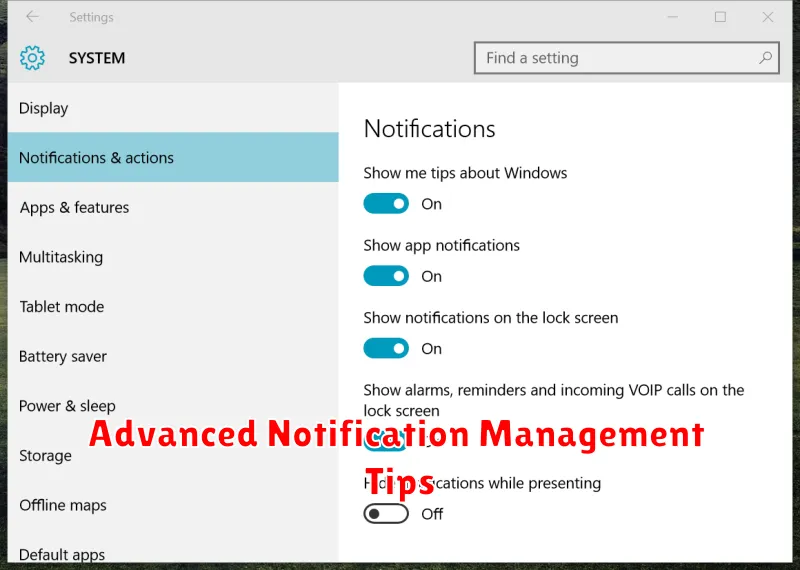This screenshot has height=570, width=800.
Task: Turn off Show me tips about Windows
Action: click(x=386, y=204)
